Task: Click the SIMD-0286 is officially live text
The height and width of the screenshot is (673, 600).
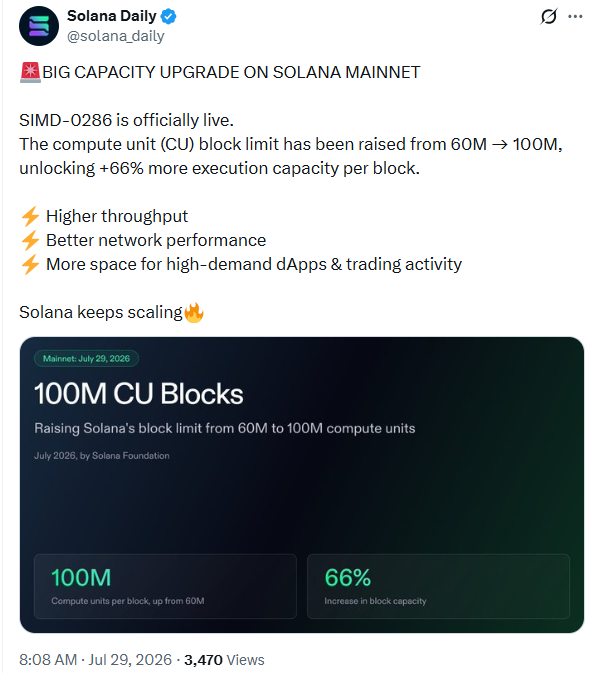Action: click(x=126, y=120)
